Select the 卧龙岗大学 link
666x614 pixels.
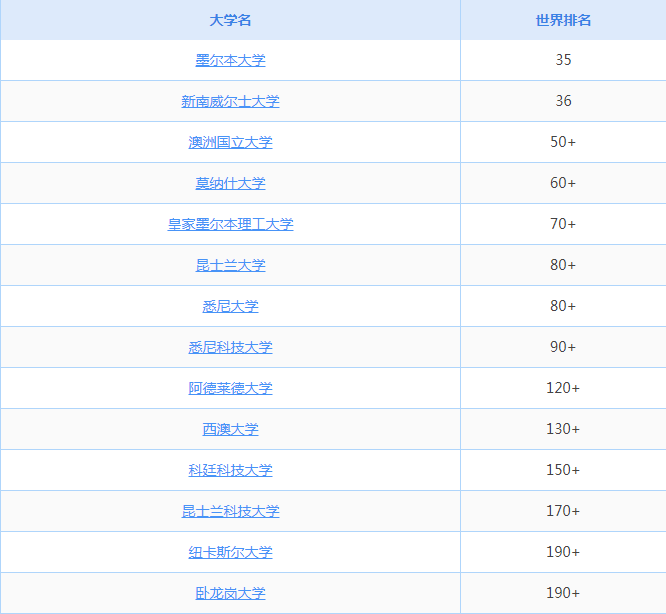tap(230, 593)
